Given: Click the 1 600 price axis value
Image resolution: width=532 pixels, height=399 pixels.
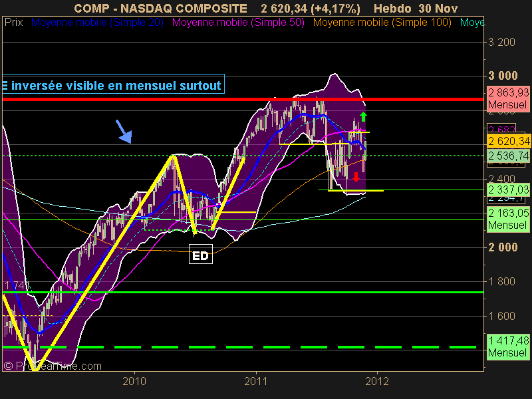Looking at the screenshot, I should click(x=501, y=316).
